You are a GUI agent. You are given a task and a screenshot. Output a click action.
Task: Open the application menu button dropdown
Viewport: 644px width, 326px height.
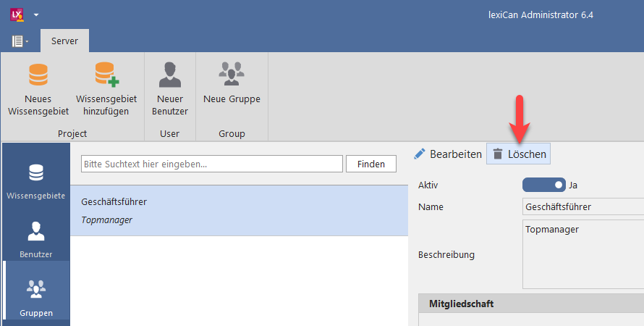click(20, 41)
